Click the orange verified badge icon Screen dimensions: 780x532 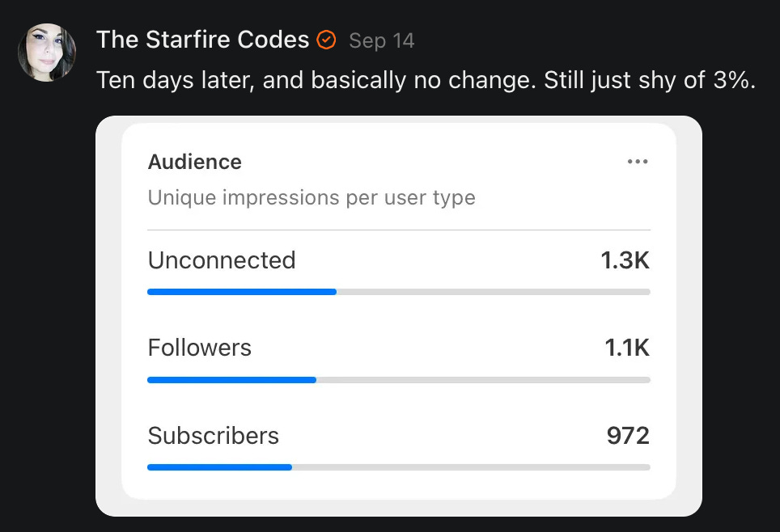coord(326,40)
